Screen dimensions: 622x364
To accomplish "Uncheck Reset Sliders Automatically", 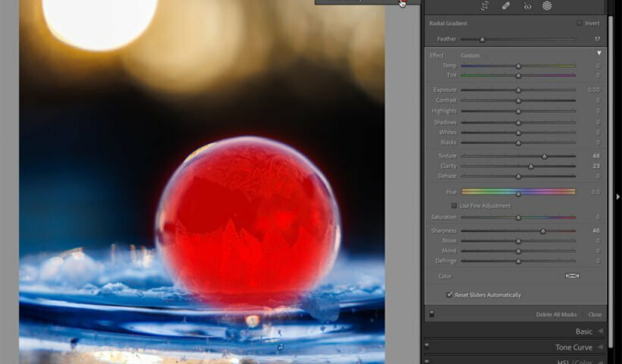I will [449, 294].
